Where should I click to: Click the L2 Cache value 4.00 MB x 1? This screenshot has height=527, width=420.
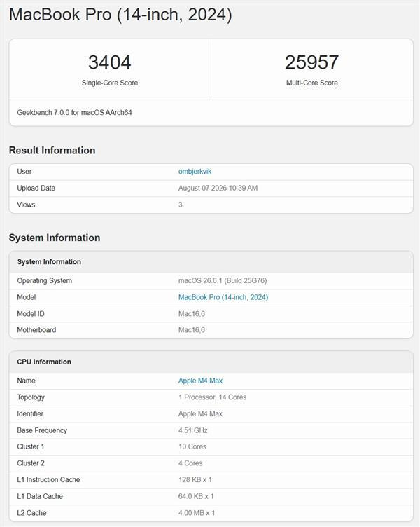tap(197, 513)
